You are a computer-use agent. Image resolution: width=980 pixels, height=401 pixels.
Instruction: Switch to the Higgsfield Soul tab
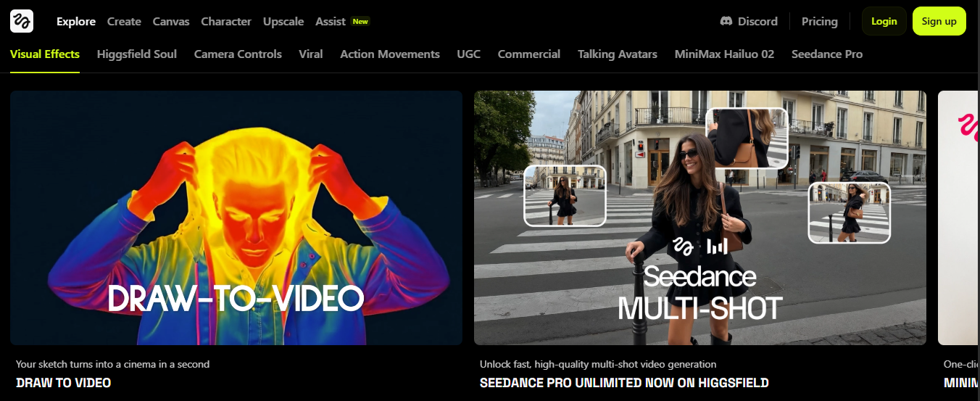[x=137, y=54]
